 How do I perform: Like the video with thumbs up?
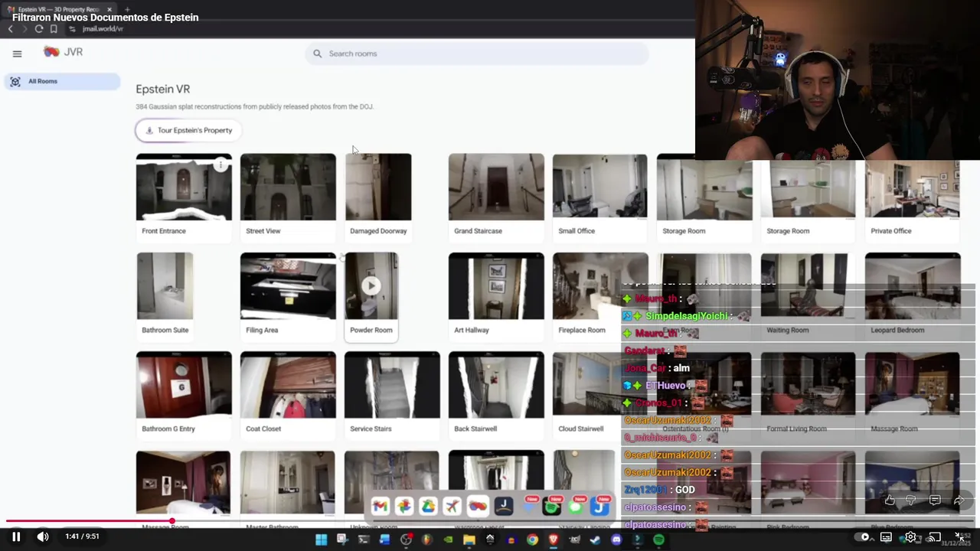pyautogui.click(x=889, y=500)
